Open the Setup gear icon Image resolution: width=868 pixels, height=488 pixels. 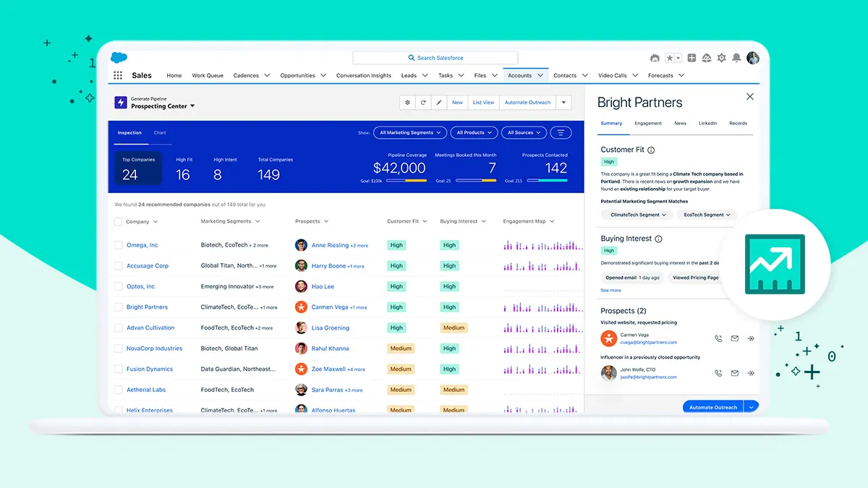(721, 59)
